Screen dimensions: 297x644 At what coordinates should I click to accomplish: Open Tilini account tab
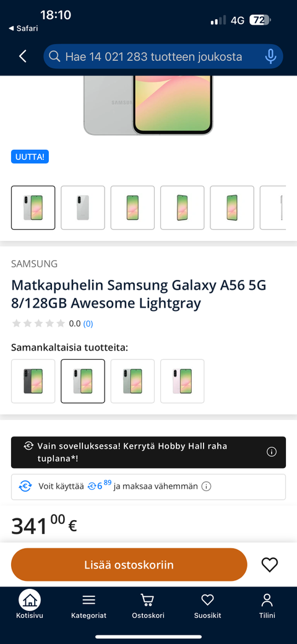(267, 604)
